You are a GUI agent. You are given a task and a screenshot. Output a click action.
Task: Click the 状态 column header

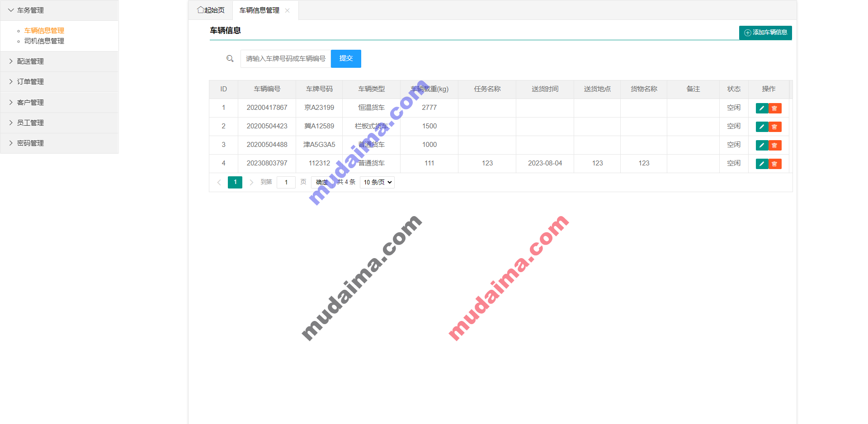coord(734,89)
